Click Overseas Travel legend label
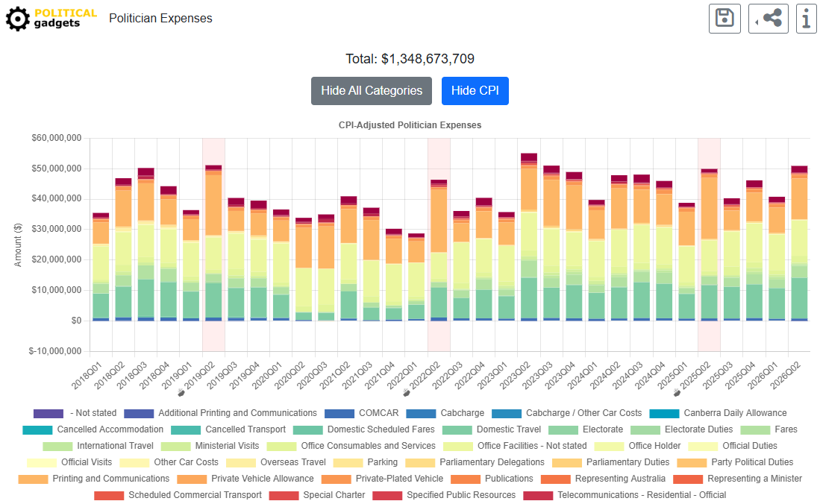This screenshot has width=820, height=504. 292,462
